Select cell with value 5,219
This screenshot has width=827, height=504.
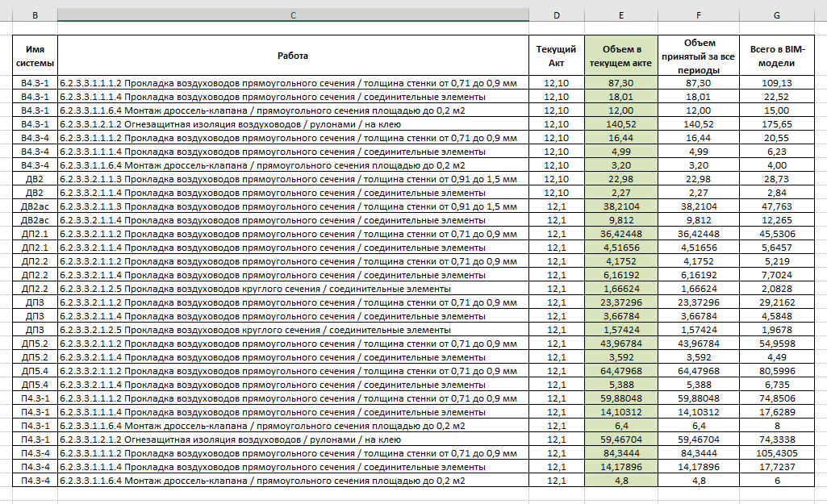(x=777, y=261)
